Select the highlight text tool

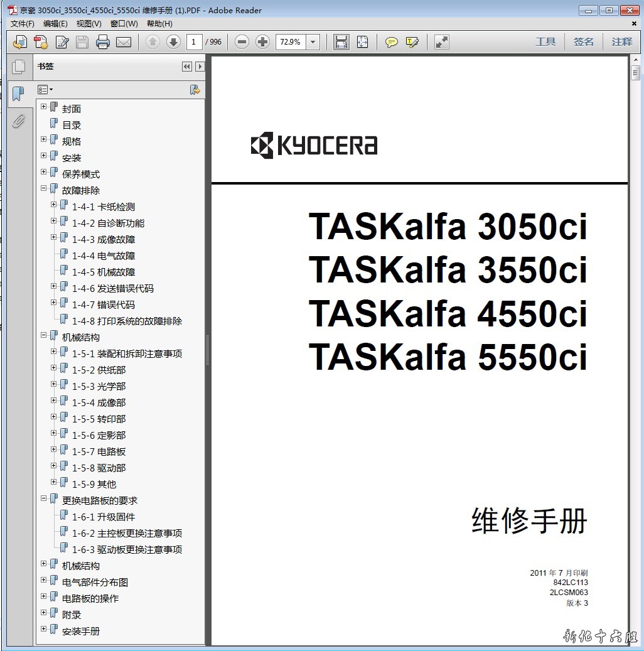(412, 42)
